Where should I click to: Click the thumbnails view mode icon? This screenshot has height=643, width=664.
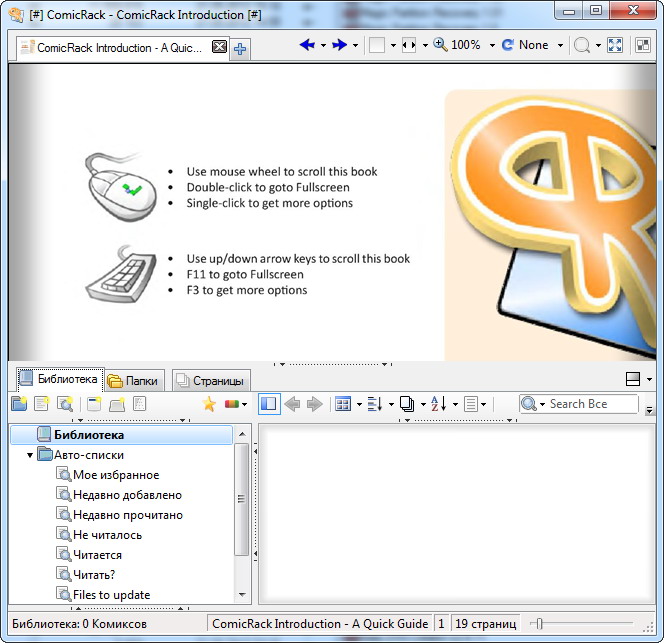[x=343, y=404]
